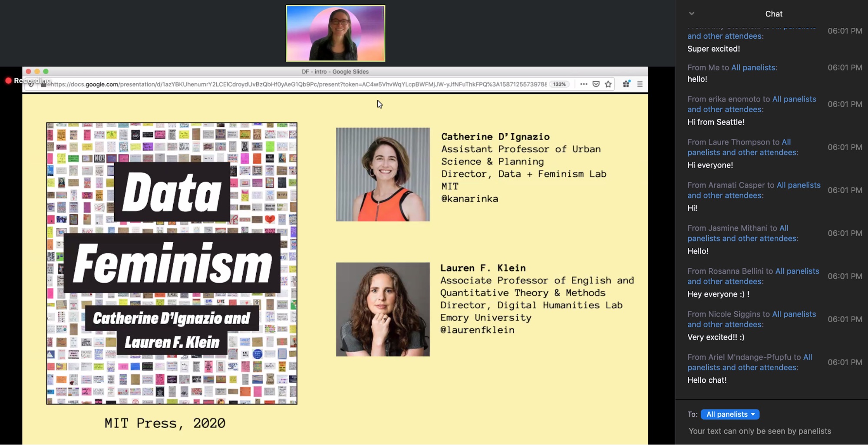Bookmark this page with star icon

(x=608, y=84)
